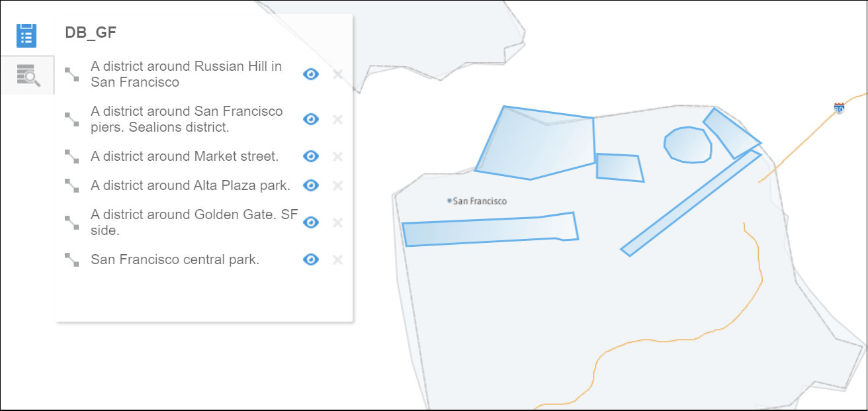
Task: Hide the Russian Hill district with its eye toggle
Action: [x=311, y=74]
